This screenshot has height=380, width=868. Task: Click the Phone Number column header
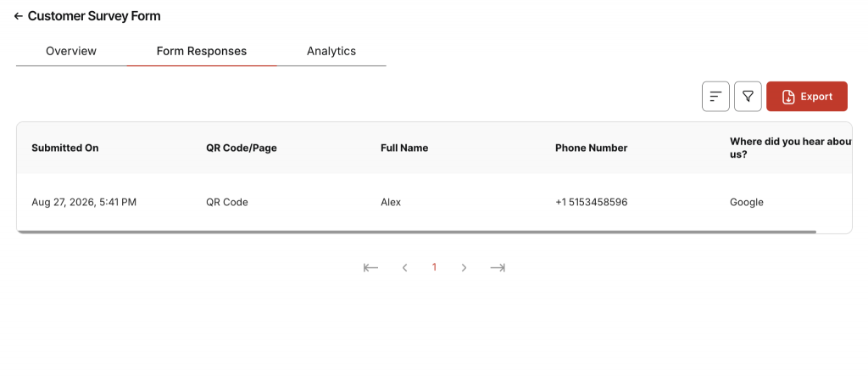point(591,148)
